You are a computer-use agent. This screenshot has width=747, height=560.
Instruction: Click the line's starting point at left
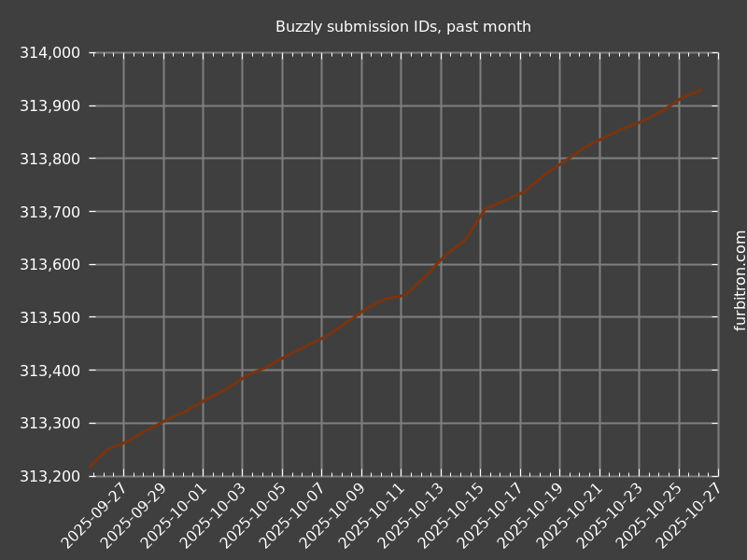click(x=91, y=466)
